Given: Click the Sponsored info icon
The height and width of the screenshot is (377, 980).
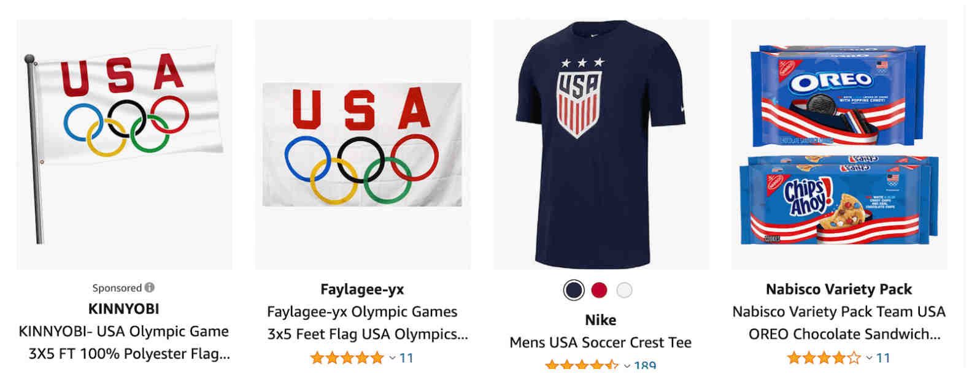Looking at the screenshot, I should tap(150, 288).
